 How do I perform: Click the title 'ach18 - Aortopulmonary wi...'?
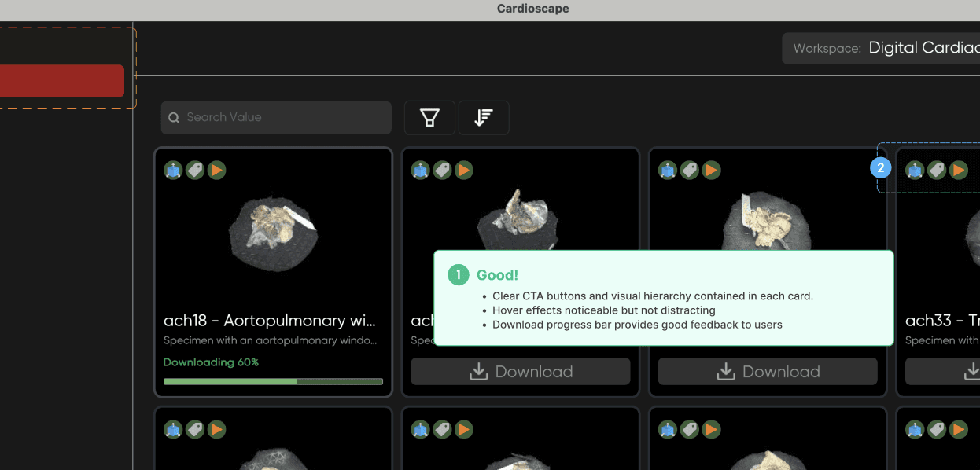(x=270, y=321)
